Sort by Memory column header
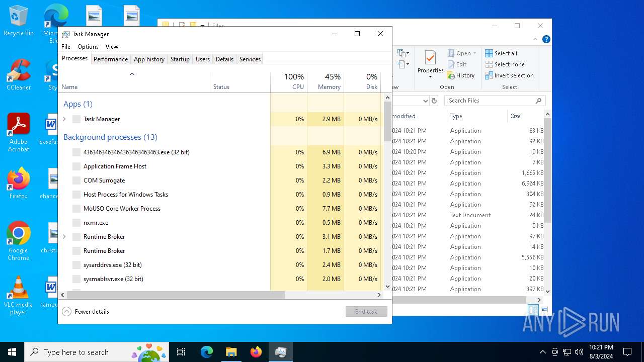Image resolution: width=644 pixels, height=362 pixels. tap(326, 82)
